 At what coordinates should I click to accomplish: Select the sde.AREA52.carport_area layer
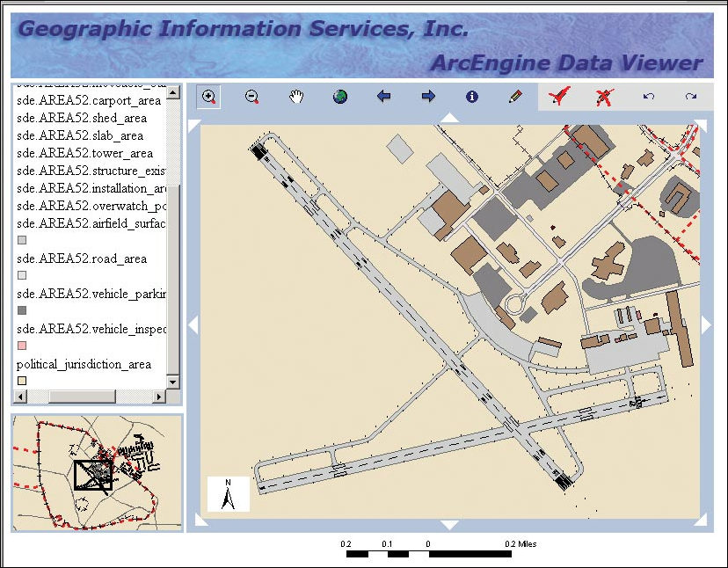(89, 101)
